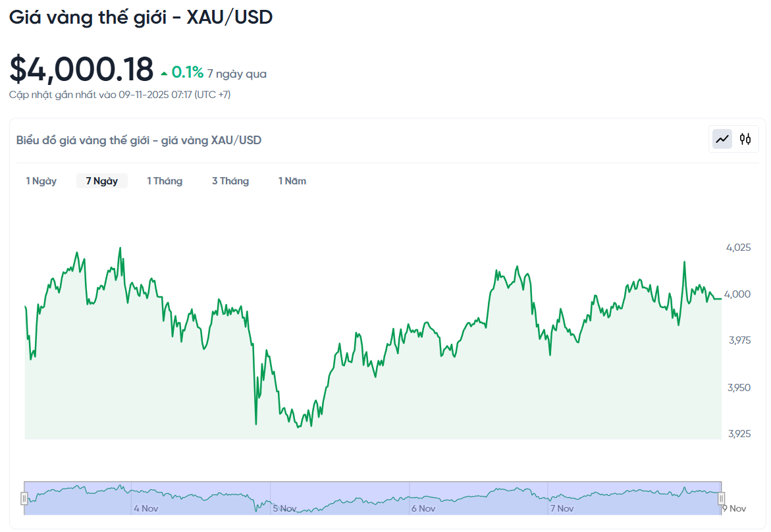Select the "1 Ngày" time range tab
The width and height of the screenshot is (771, 532).
[x=41, y=180]
